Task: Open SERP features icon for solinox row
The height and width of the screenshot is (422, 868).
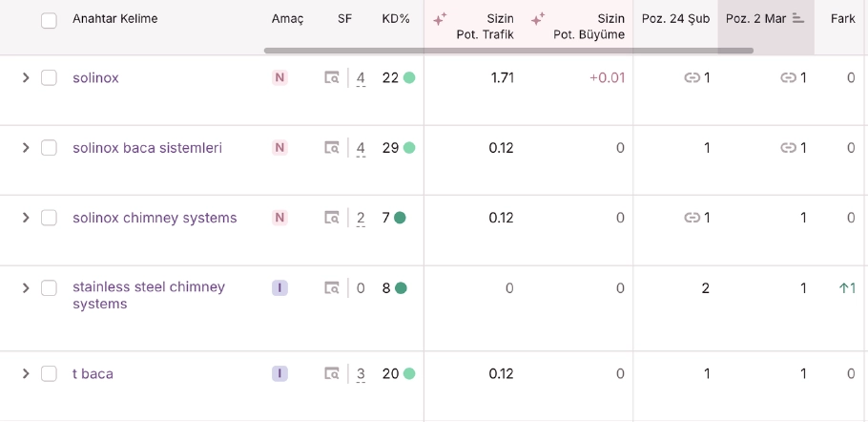Action: click(332, 78)
